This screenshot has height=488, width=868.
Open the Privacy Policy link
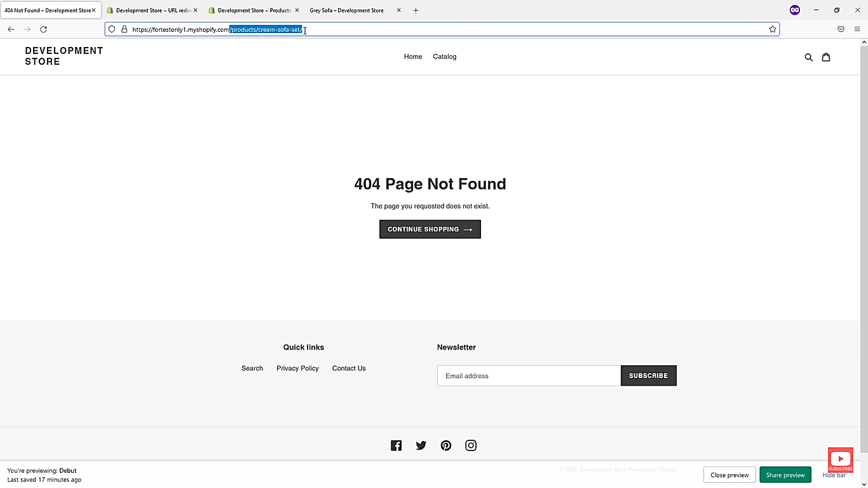coord(297,369)
